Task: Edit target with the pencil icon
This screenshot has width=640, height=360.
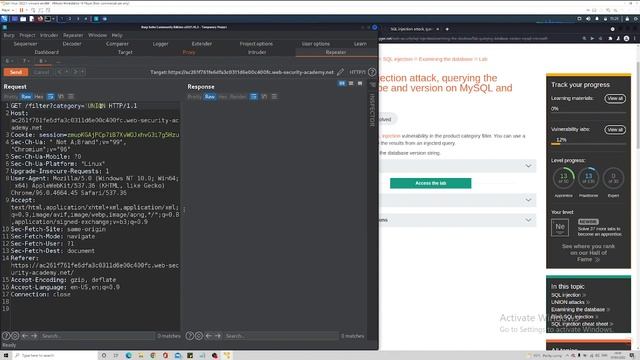Action: point(340,72)
